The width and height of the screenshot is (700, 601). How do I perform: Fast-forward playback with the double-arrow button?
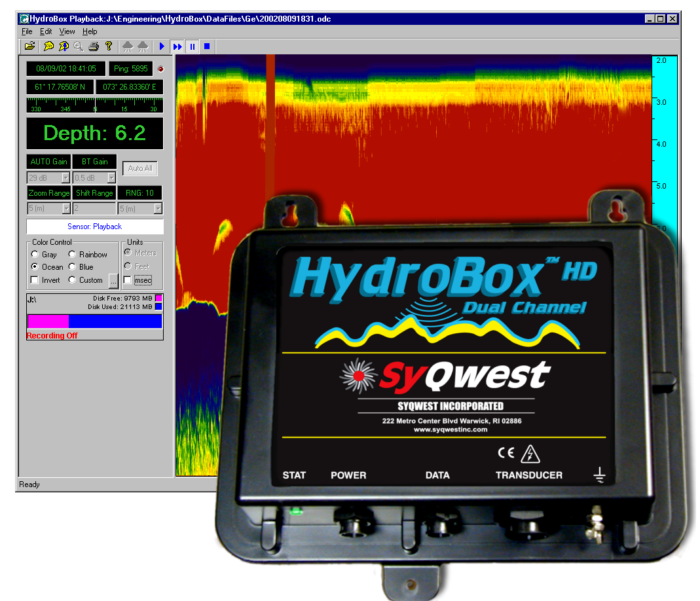177,46
